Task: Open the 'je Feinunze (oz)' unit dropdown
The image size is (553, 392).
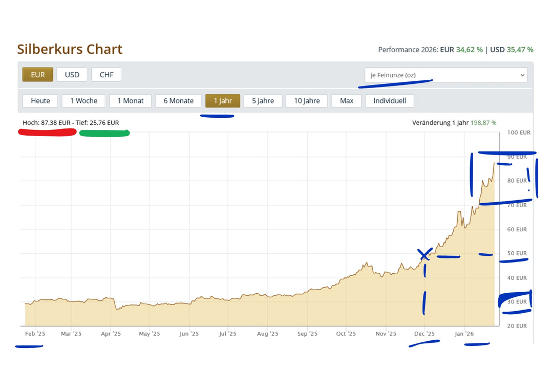Action: [446, 75]
